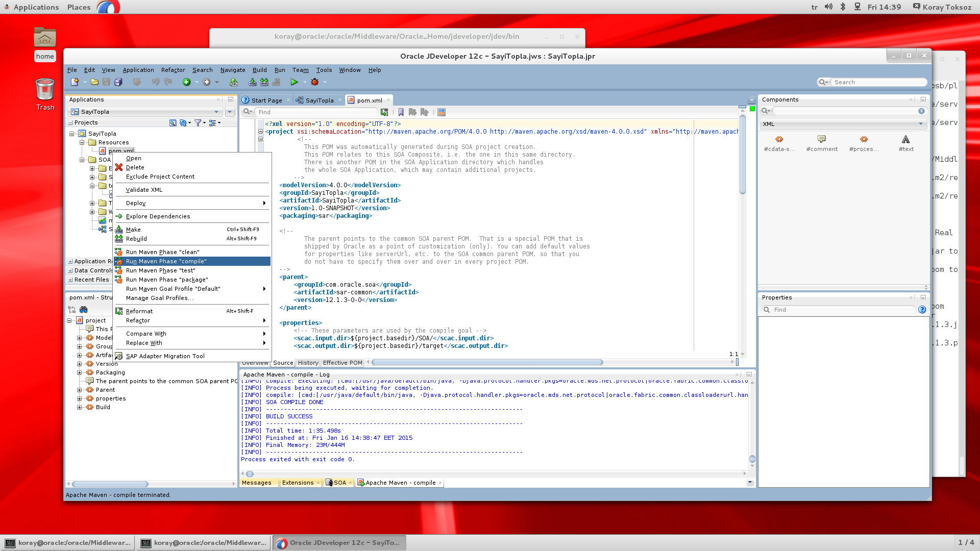Choose Run Maven Phase "package"
Screen dimensions: 980x551
(x=192, y=280)
